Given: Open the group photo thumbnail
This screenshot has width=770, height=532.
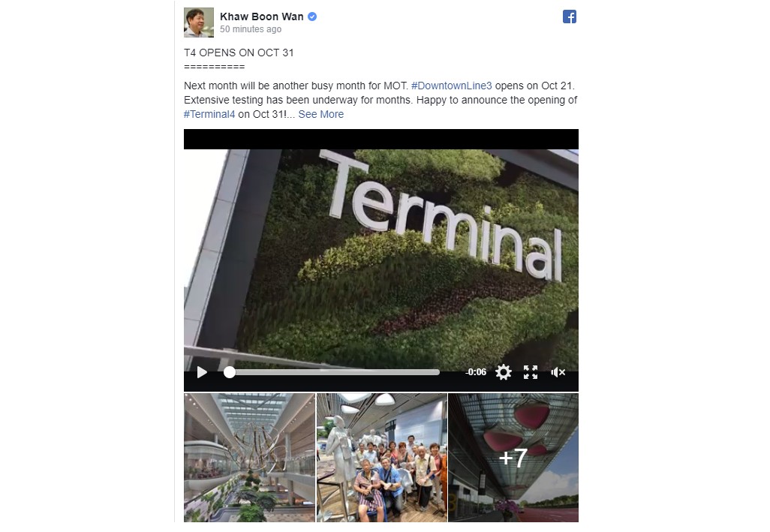Looking at the screenshot, I should point(381,458).
